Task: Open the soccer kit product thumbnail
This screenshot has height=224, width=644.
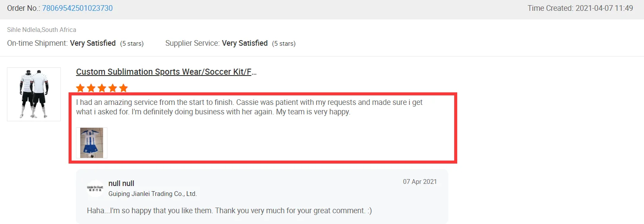Action: pos(34,94)
